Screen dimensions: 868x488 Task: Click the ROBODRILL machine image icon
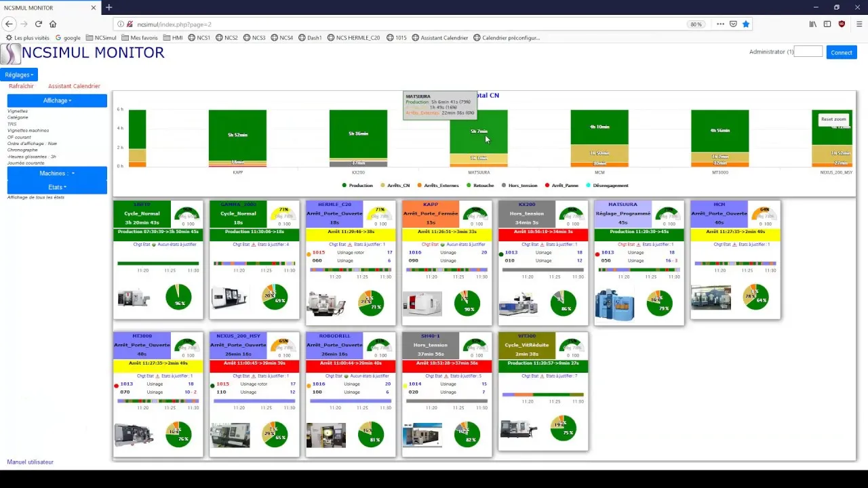[325, 434]
